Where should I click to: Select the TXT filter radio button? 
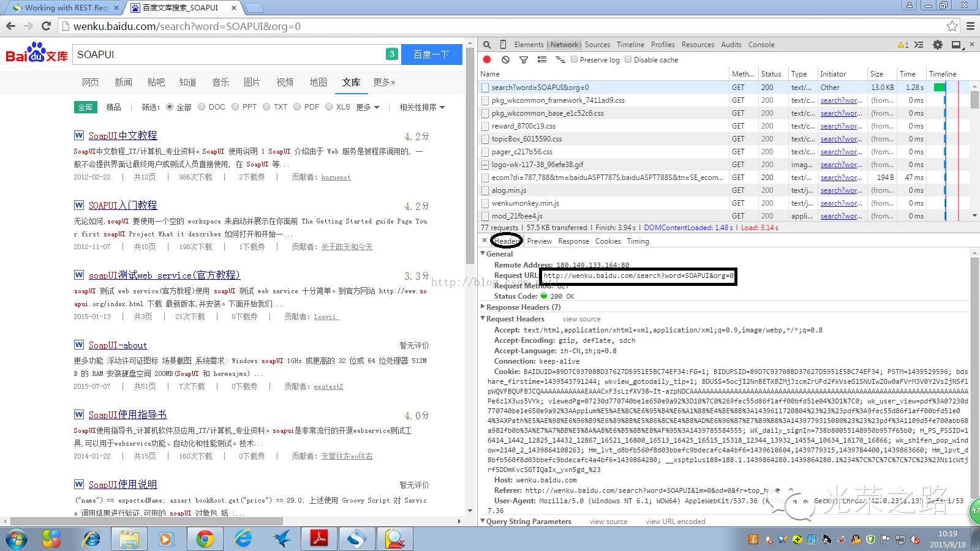[266, 107]
